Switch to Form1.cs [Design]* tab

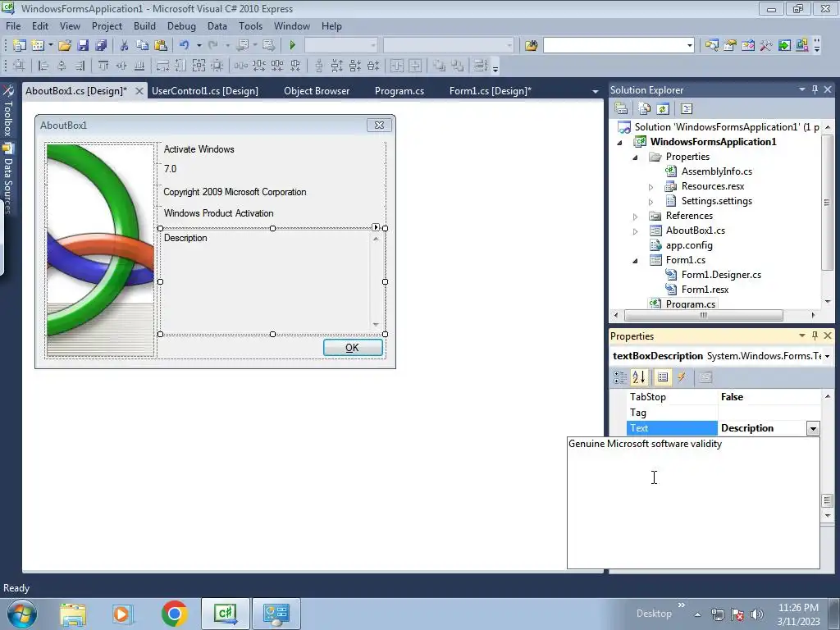(491, 91)
